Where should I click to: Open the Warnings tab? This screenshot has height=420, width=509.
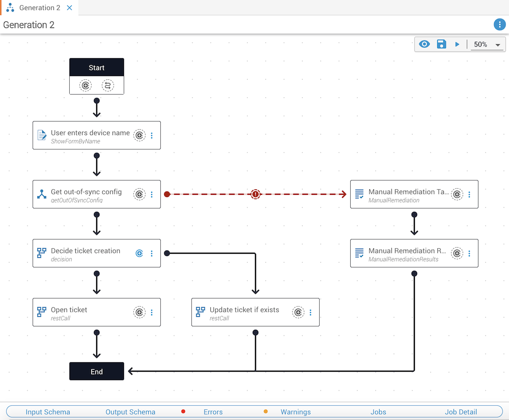[295, 412]
